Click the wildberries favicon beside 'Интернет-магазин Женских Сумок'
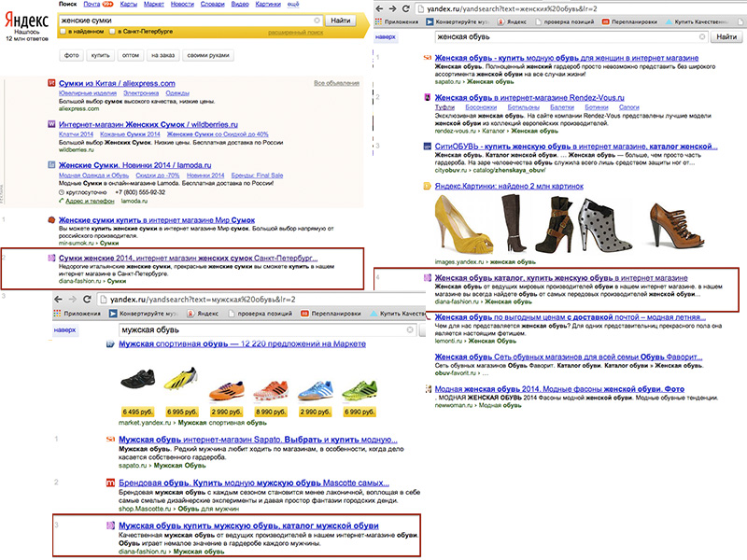Screen dimensions: 747x560 (51, 124)
